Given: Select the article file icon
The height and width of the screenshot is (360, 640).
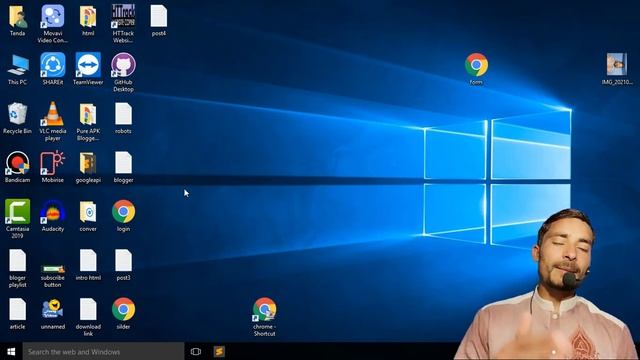Looking at the screenshot, I should 18,309.
